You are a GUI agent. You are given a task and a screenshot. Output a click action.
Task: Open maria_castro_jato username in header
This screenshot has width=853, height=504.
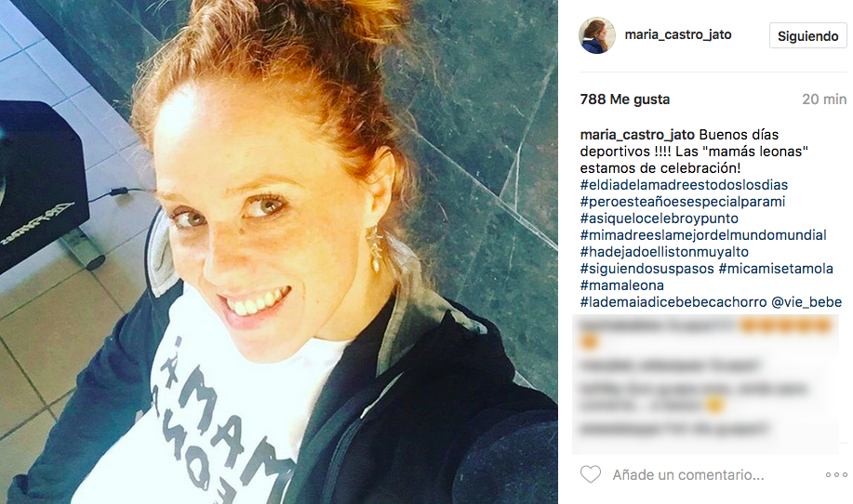(678, 34)
